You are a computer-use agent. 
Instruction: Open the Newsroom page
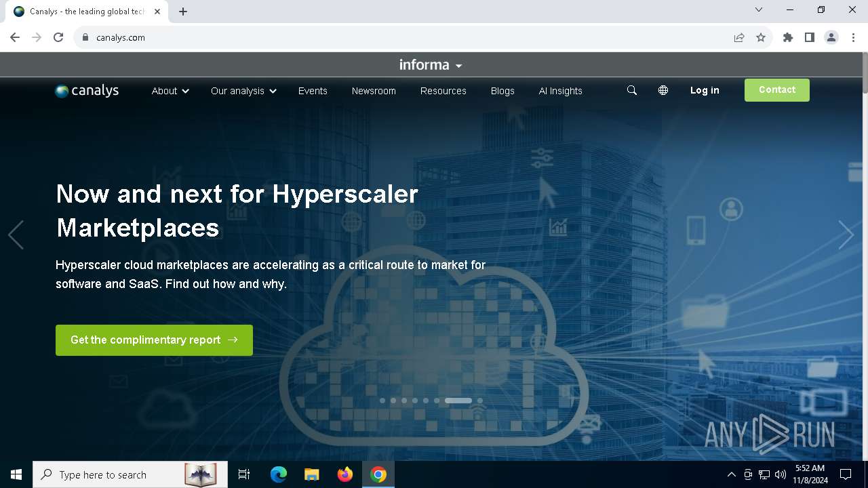click(374, 91)
